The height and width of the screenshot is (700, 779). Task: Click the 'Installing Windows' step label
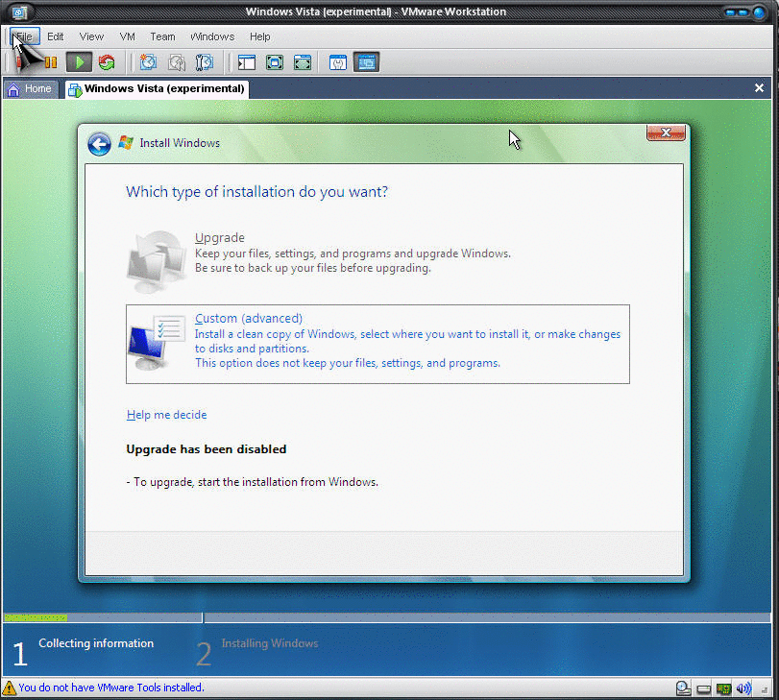(270, 643)
